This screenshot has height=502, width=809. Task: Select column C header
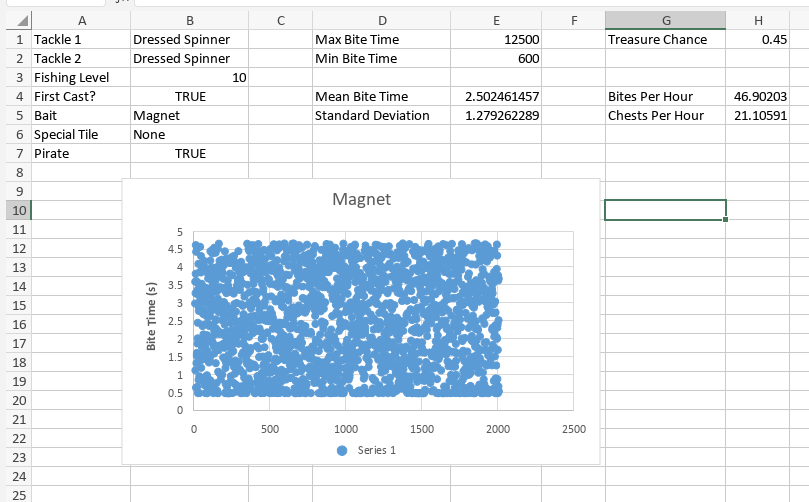(x=281, y=21)
